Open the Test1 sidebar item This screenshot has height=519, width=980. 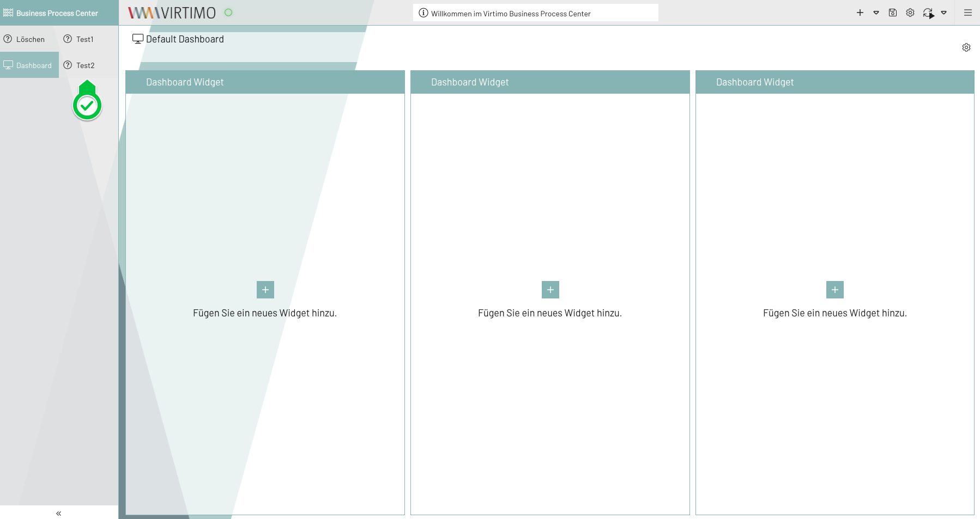(84, 39)
